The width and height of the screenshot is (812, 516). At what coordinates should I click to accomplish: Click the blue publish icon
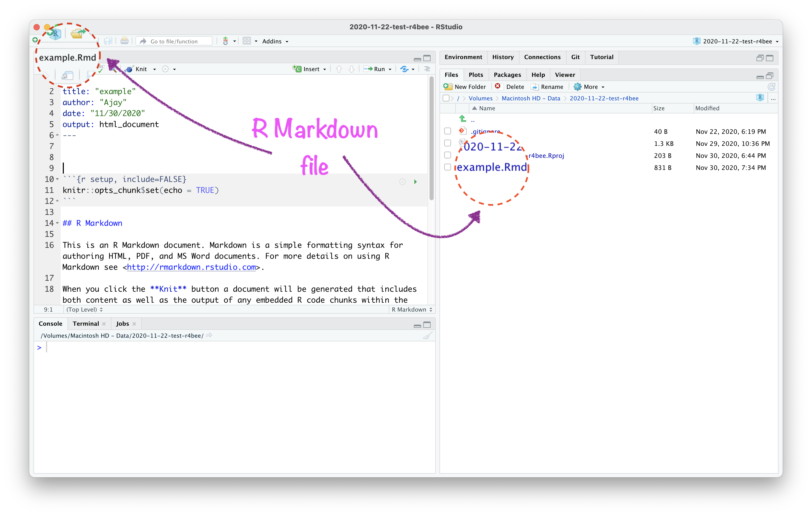pos(404,69)
